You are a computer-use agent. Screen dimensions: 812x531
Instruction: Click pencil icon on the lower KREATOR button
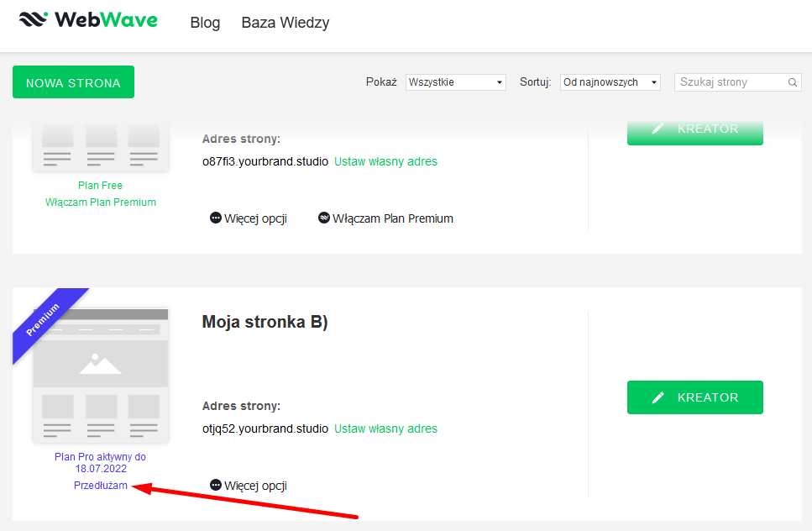(x=658, y=397)
